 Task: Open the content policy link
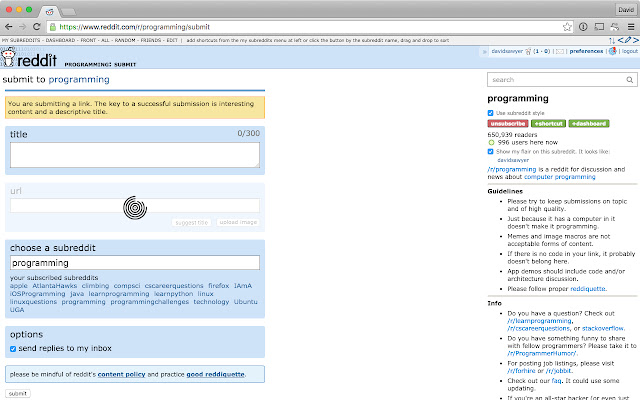coord(121,374)
